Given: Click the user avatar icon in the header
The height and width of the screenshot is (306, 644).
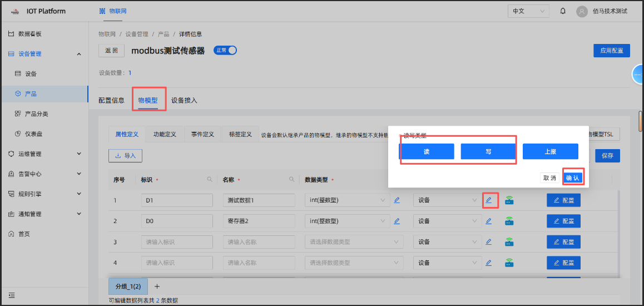Looking at the screenshot, I should (x=582, y=12).
